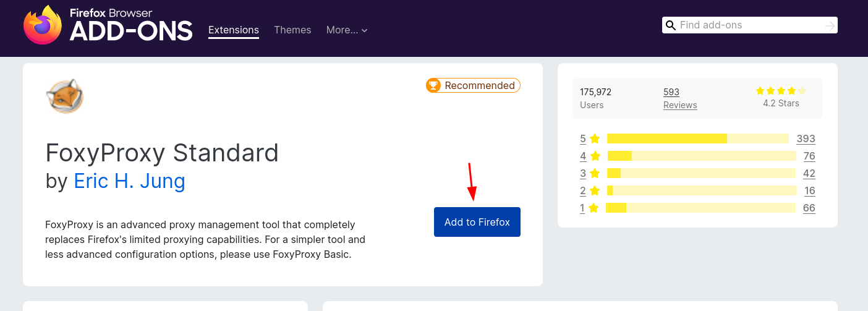Click the star beside 1 rating

(x=594, y=208)
